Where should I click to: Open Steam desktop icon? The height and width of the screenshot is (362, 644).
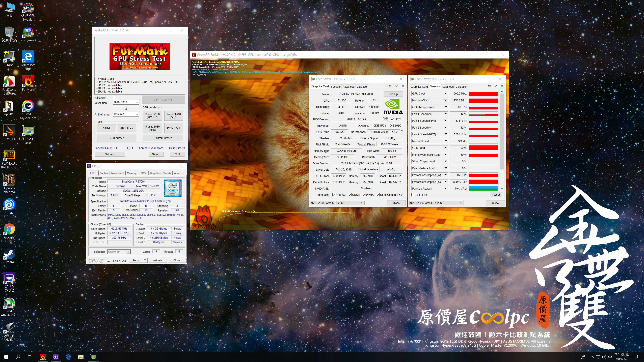click(9, 256)
